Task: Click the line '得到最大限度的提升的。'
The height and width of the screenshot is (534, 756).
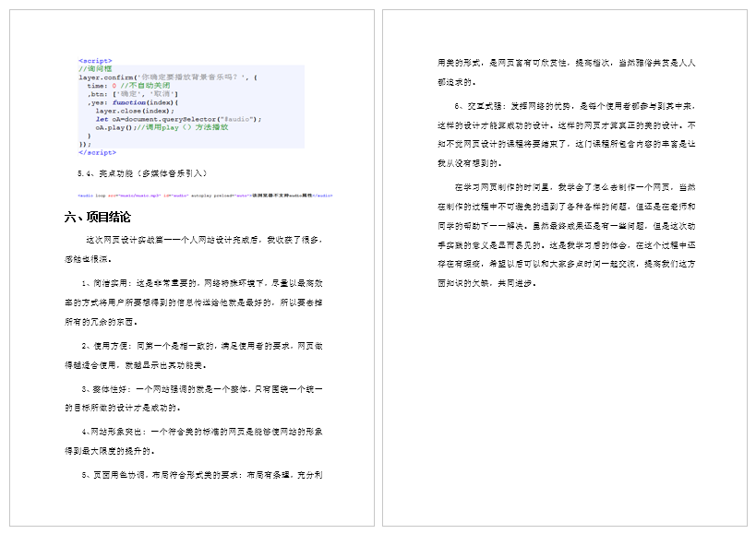Action: click(x=110, y=451)
